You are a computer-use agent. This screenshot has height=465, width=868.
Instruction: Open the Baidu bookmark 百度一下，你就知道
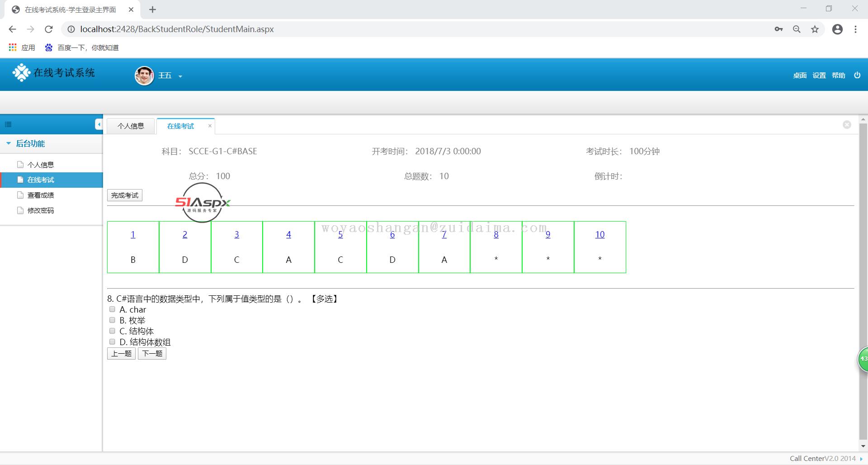click(82, 47)
